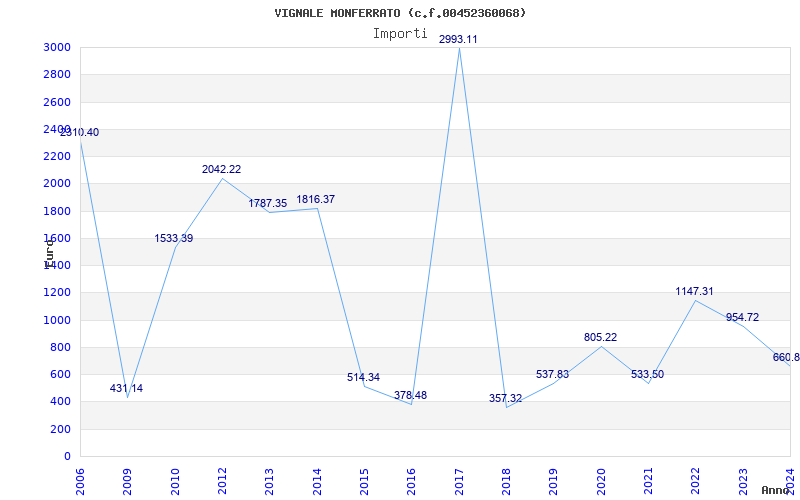This screenshot has width=800, height=500.
Task: Click the 431.14 data label
Action: [126, 388]
